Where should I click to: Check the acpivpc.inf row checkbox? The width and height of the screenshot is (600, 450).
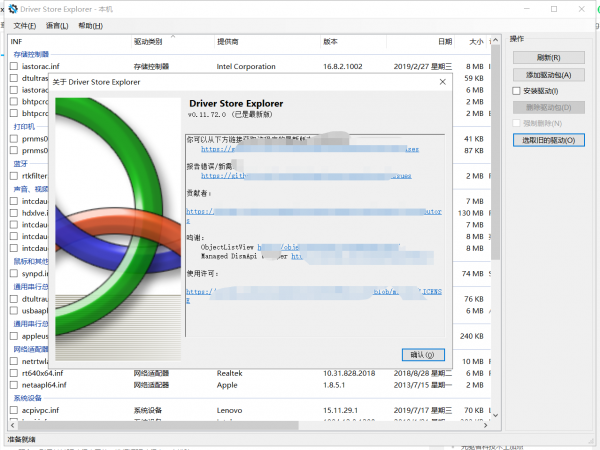[14, 410]
